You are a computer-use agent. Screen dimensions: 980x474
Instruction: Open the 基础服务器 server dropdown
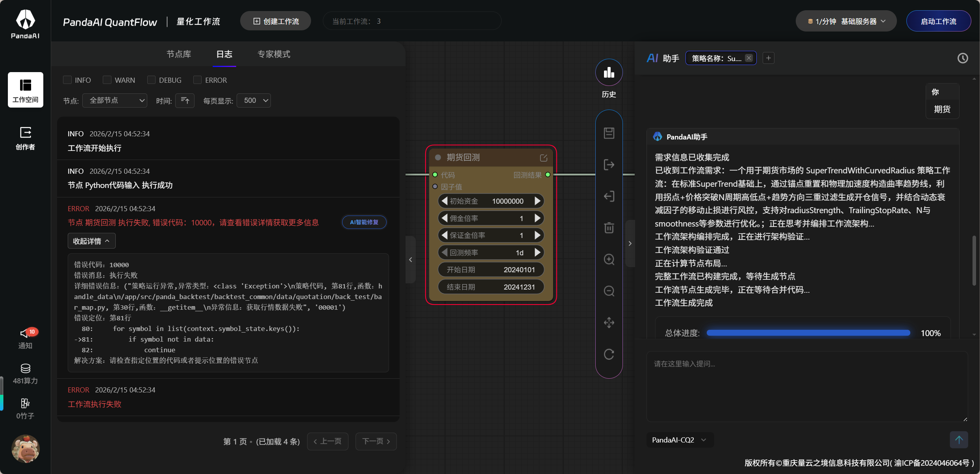click(x=846, y=21)
